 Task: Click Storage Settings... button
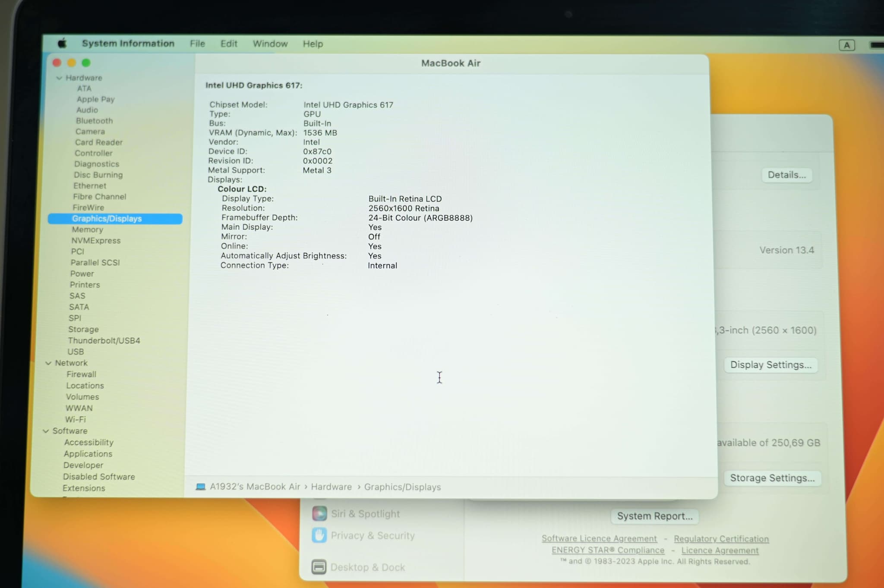coord(772,478)
